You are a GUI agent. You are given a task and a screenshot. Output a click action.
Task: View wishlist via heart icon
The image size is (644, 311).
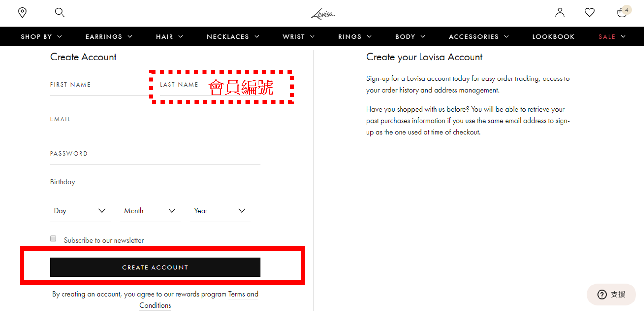589,12
